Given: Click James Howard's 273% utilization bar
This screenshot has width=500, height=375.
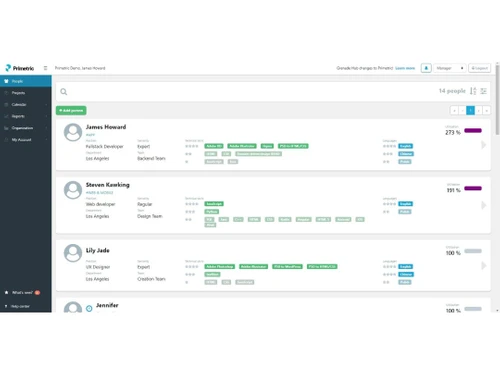Looking at the screenshot, I should [473, 130].
